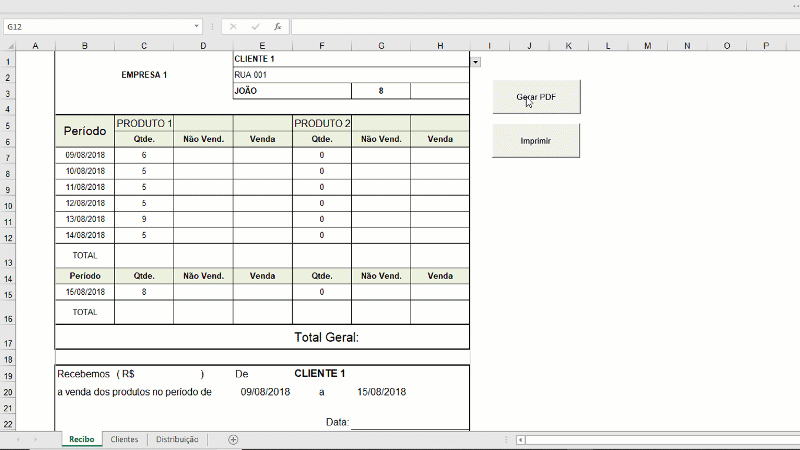Viewport: 800px width, 450px height.
Task: Select the Recebemos ( R$ text cell
Action: click(x=96, y=374)
